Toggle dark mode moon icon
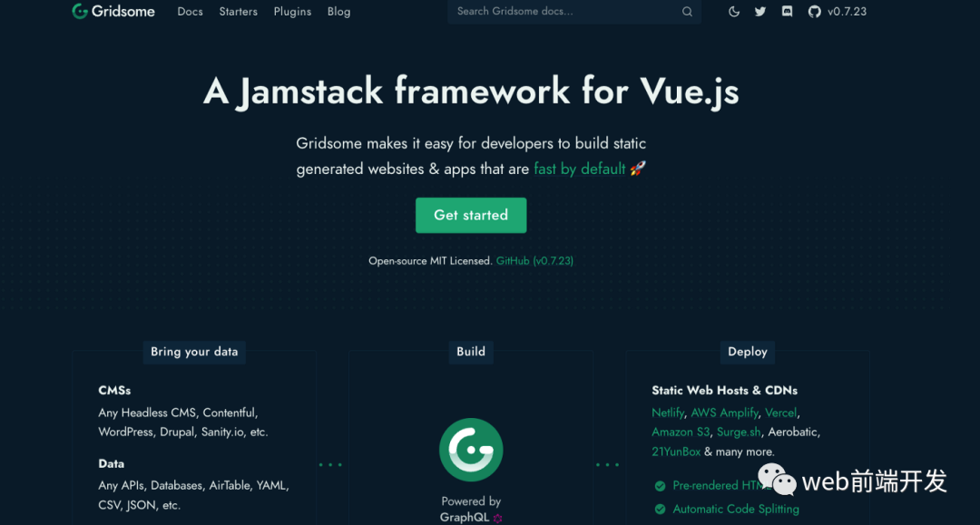Screen dimensions: 980x525 [734, 11]
